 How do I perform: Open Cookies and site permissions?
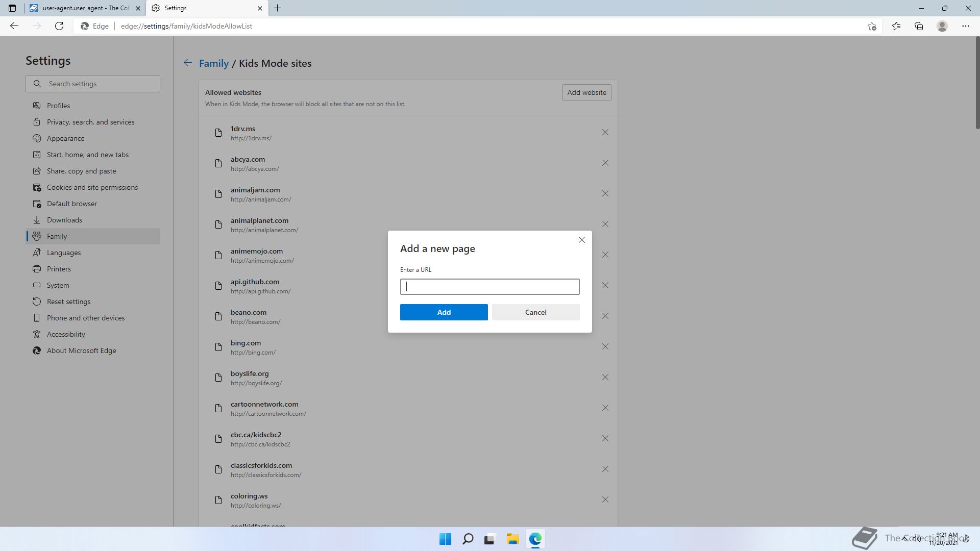93,187
